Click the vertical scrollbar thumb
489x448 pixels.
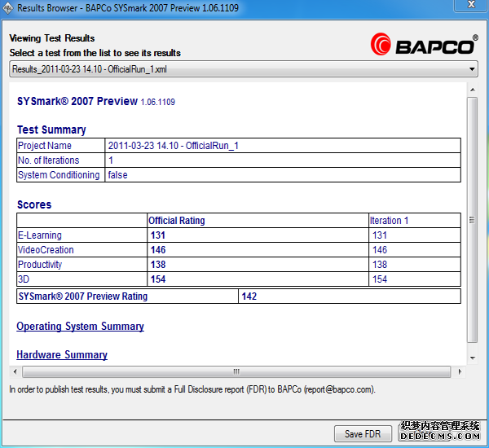pos(472,220)
